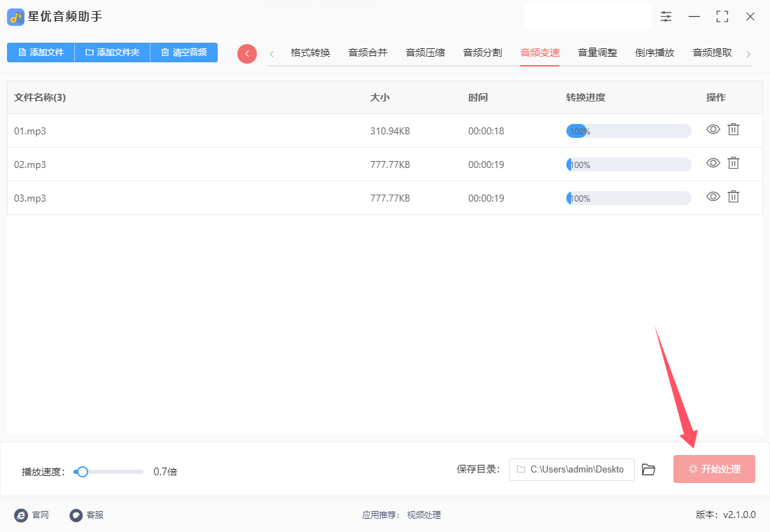
Task: Switch to the 音量调整 tab
Action: coord(598,52)
